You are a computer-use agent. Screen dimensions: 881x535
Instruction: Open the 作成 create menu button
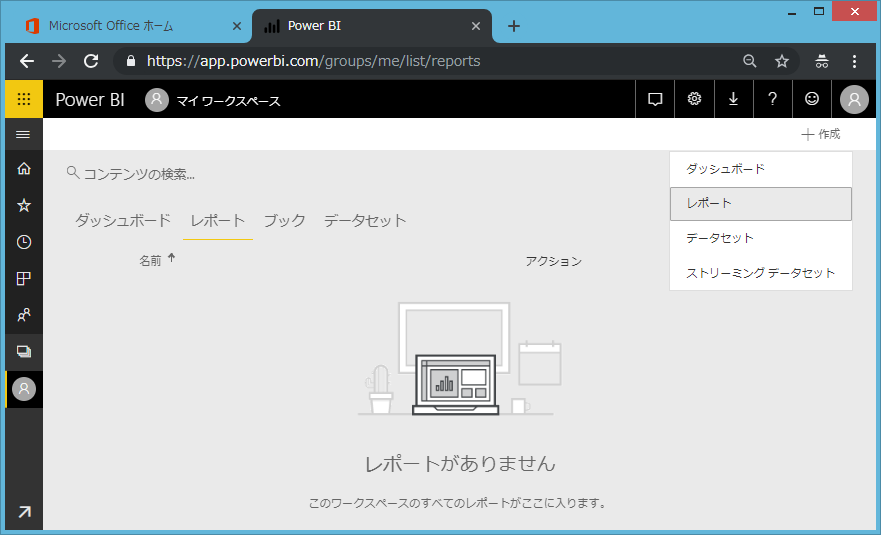click(821, 134)
